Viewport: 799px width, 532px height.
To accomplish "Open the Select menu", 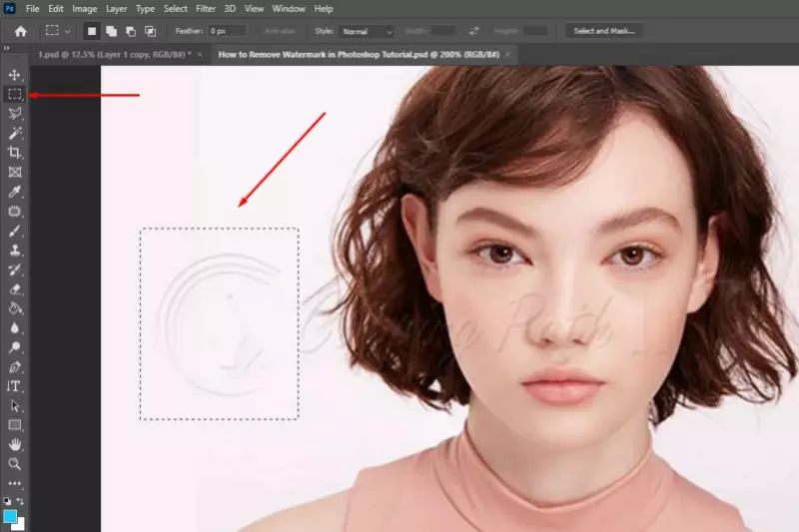I will pos(176,9).
